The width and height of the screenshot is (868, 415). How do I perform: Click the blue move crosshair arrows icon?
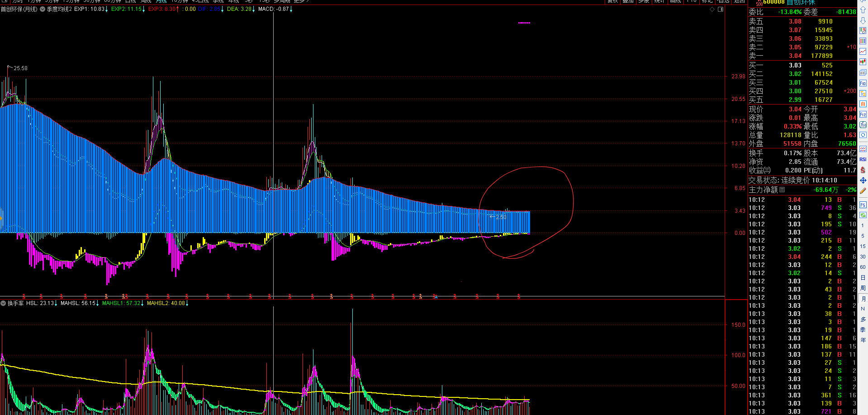pyautogui.click(x=863, y=180)
